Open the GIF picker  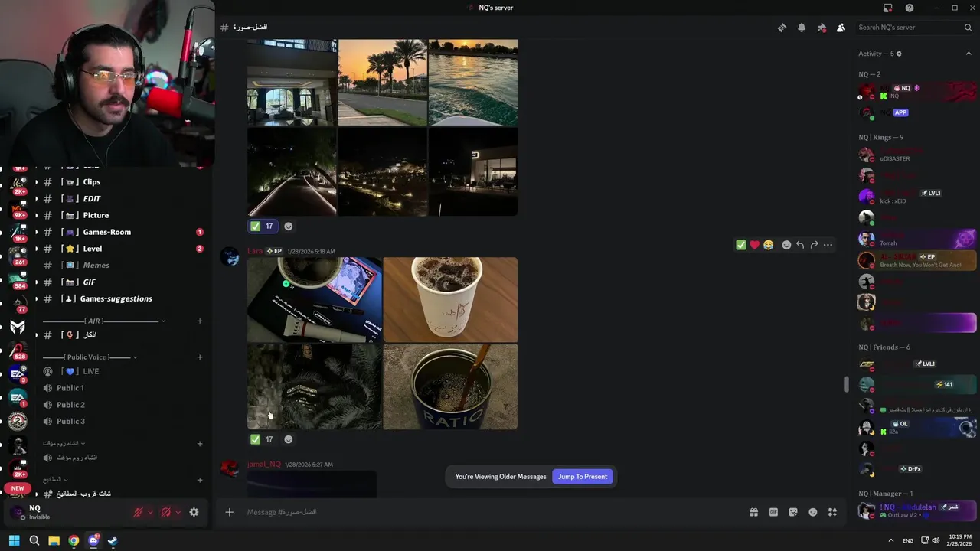[773, 512]
